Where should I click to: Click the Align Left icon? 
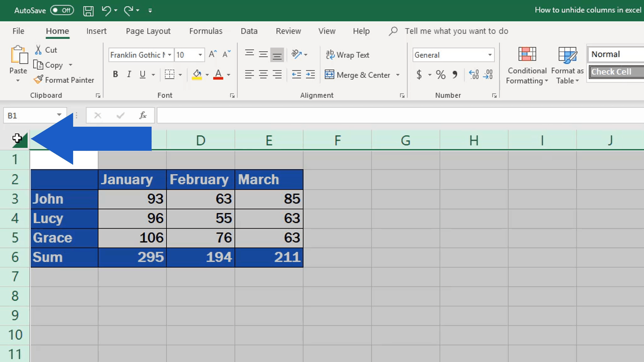[x=249, y=74]
